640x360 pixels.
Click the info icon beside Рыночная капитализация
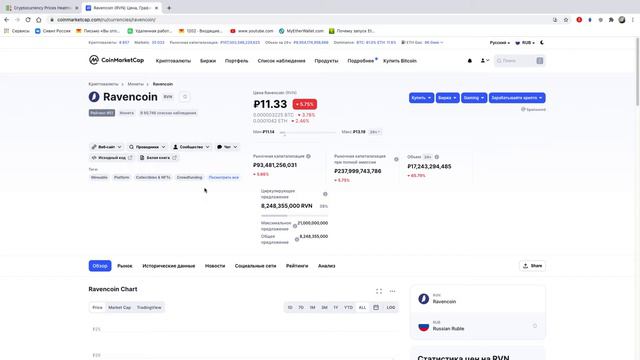pyautogui.click(x=309, y=156)
